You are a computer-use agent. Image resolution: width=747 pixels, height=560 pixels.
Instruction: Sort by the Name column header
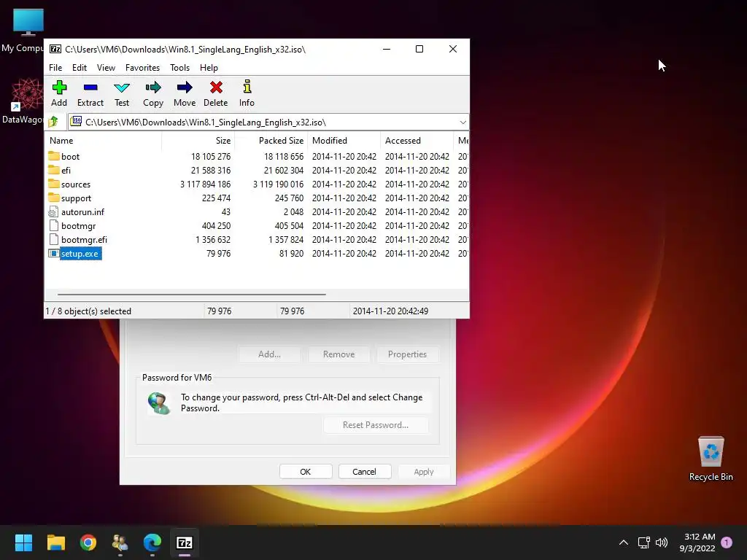(104, 141)
